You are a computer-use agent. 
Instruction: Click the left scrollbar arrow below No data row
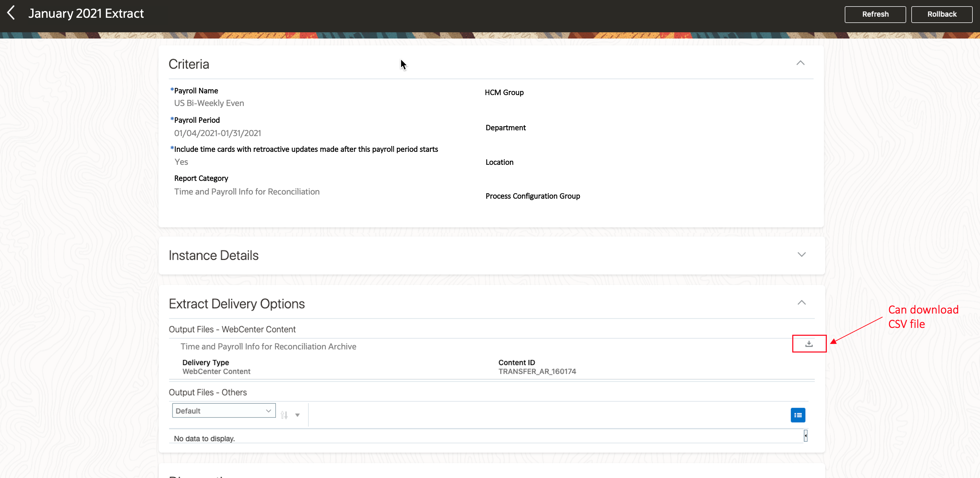tap(805, 435)
